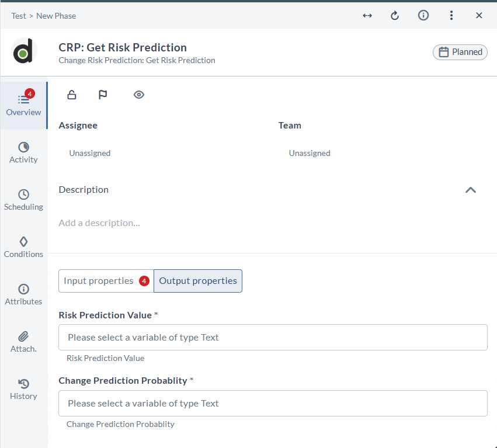Select the flag icon in the toolbar
Viewport: 497px width, 448px height.
tap(103, 94)
